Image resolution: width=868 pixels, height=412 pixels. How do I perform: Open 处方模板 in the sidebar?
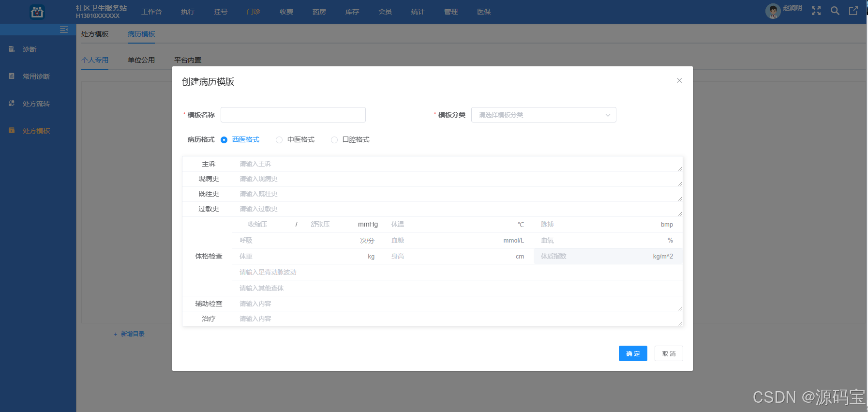tap(36, 131)
